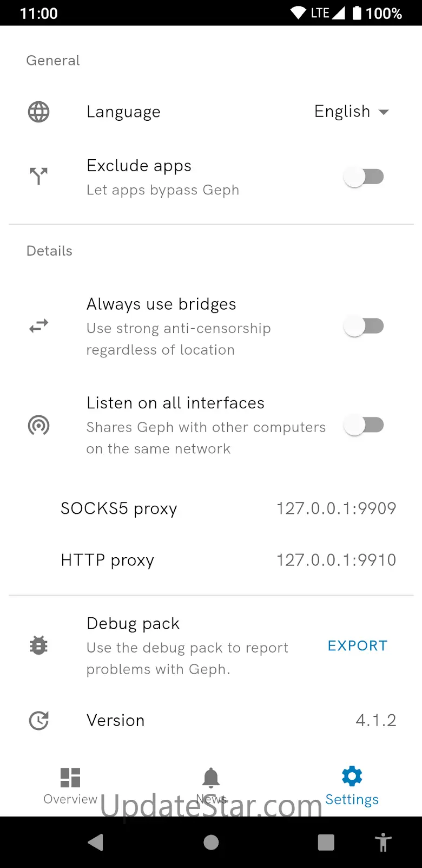Screen dimensions: 422x868
Task: Open the News tab
Action: point(211,785)
